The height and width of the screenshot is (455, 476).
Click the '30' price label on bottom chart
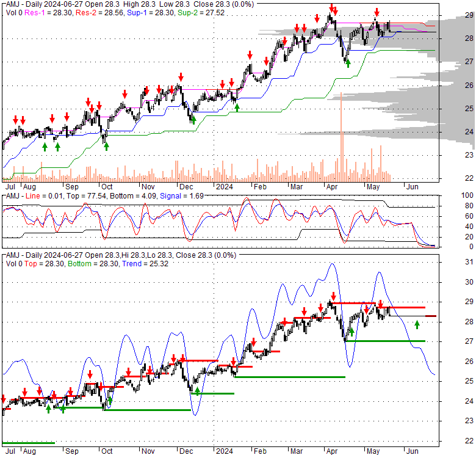pyautogui.click(x=469, y=282)
